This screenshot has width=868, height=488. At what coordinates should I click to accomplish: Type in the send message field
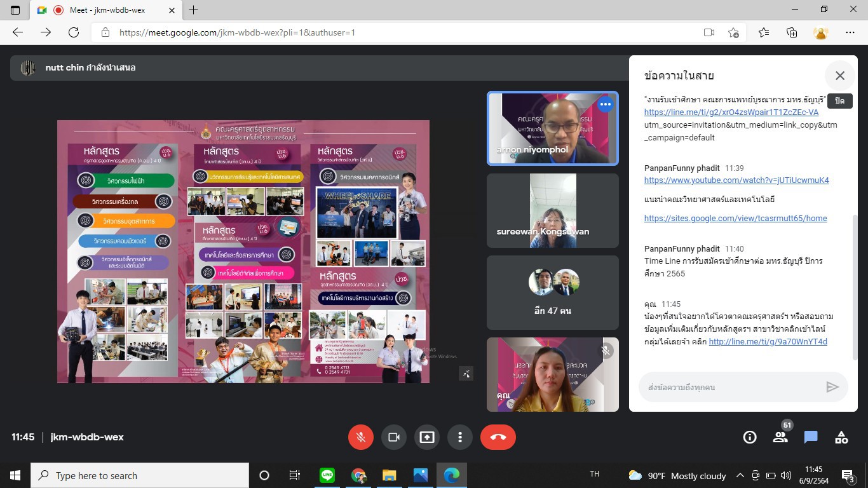(x=731, y=387)
